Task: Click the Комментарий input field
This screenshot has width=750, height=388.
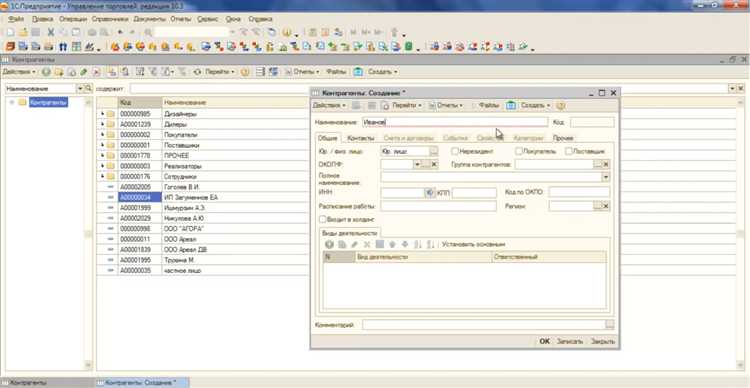Action: tap(484, 325)
